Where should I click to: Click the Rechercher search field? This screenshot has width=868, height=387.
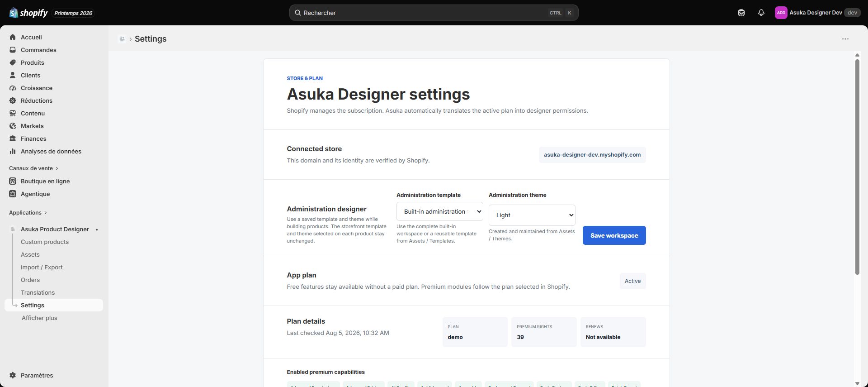pos(434,13)
